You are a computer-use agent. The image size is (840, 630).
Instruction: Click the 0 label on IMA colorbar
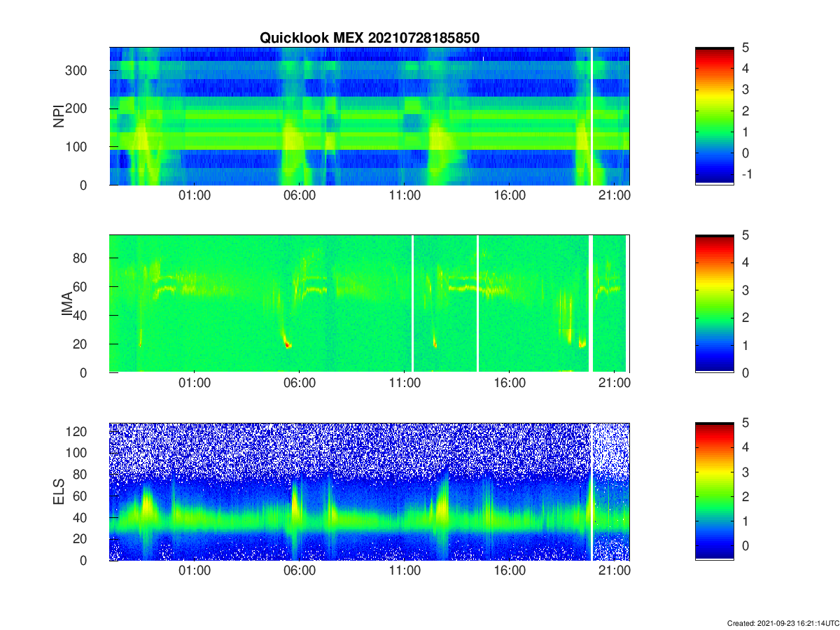point(745,372)
